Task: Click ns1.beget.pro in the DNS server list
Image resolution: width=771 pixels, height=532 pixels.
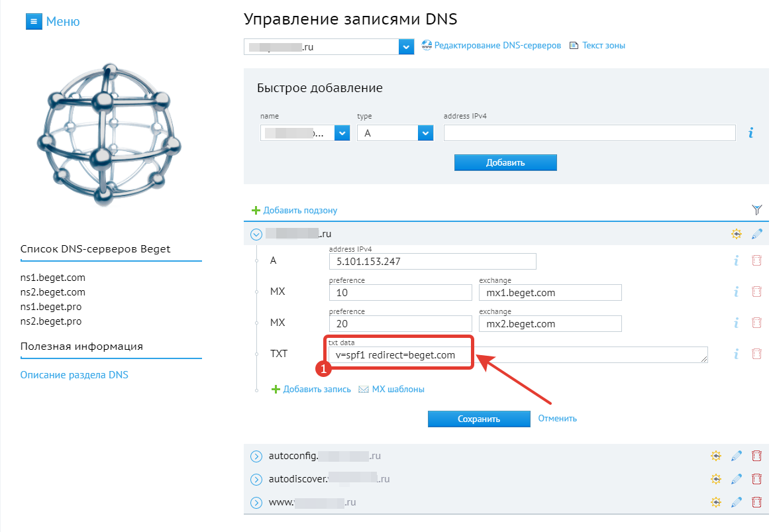Action: coord(50,307)
